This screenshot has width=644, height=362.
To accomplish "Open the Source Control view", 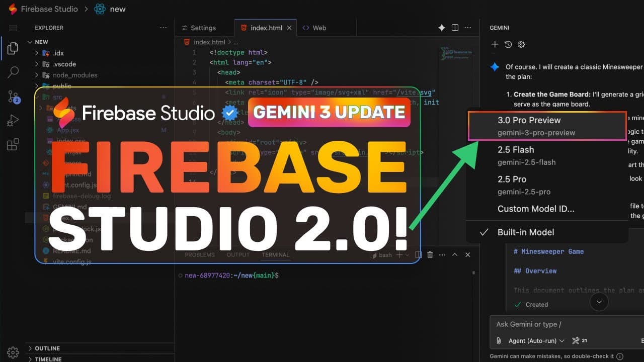I will click(14, 97).
